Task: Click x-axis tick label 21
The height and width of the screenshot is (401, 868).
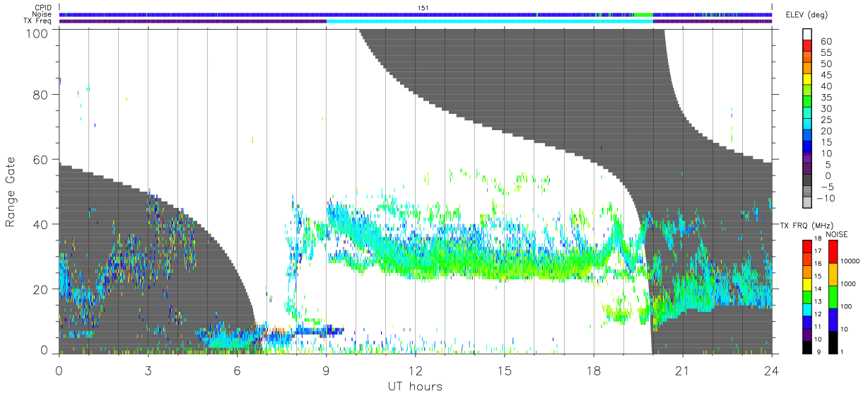Action: click(682, 370)
